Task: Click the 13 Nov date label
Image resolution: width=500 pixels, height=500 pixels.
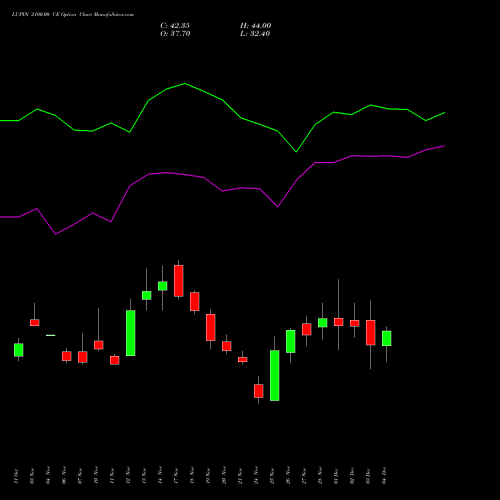Action: [144, 476]
